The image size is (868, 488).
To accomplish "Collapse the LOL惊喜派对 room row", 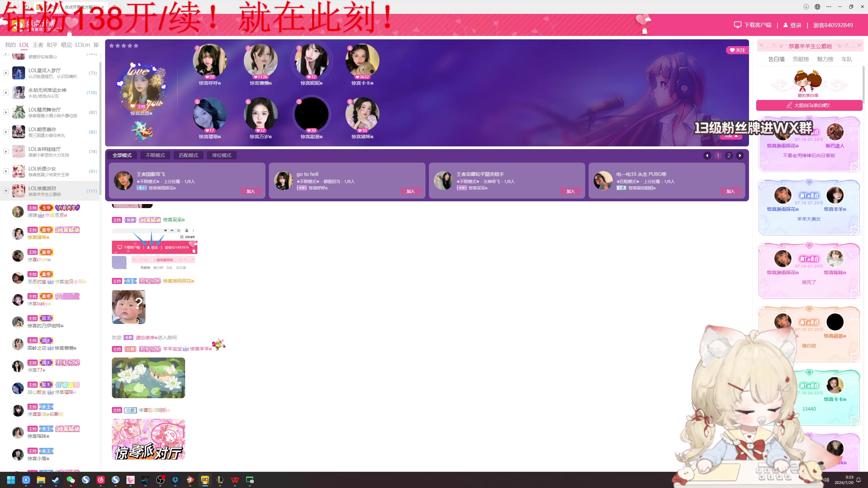I will click(x=6, y=191).
